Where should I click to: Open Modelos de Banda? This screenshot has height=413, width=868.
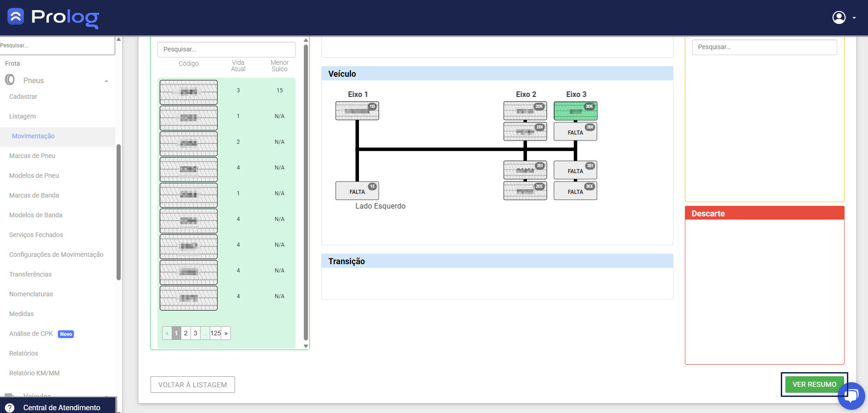pos(36,215)
